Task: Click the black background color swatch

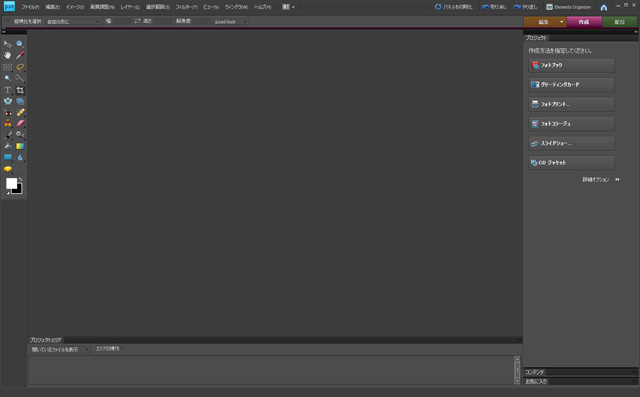Action: pyautogui.click(x=18, y=190)
